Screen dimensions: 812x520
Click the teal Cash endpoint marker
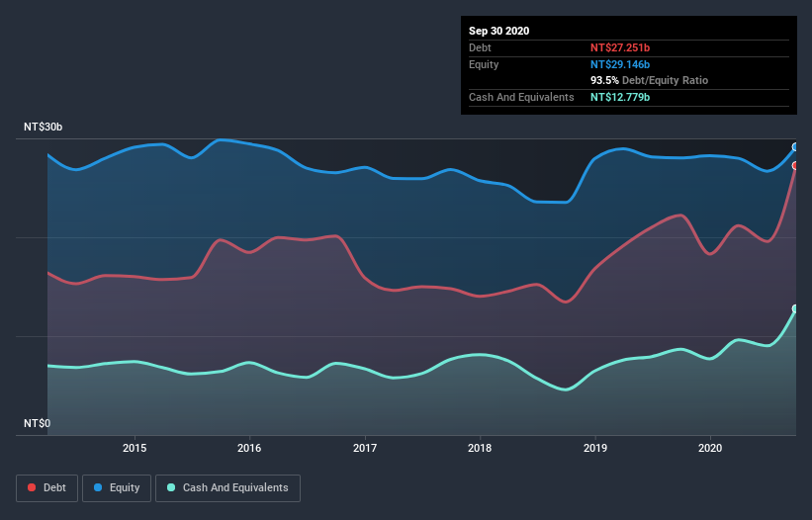pyautogui.click(x=795, y=308)
